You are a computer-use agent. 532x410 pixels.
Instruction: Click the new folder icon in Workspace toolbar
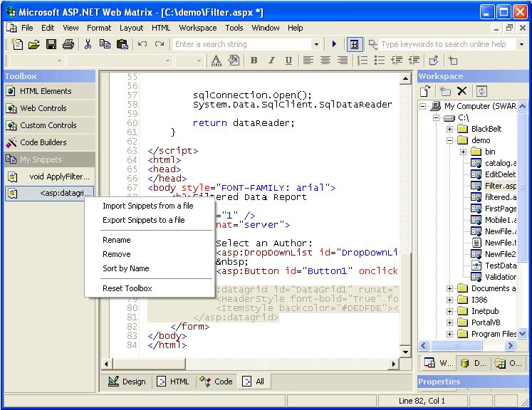tap(444, 91)
